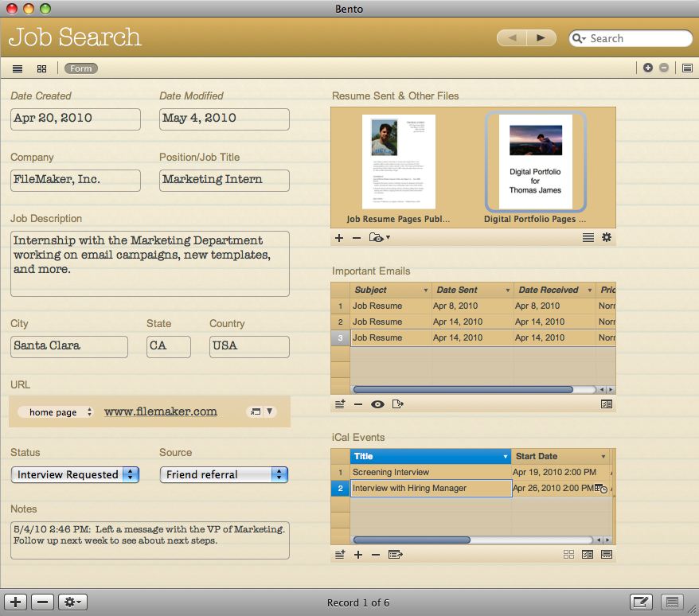
Task: Open the Status dropdown showing Interview Requested
Action: coord(75,474)
